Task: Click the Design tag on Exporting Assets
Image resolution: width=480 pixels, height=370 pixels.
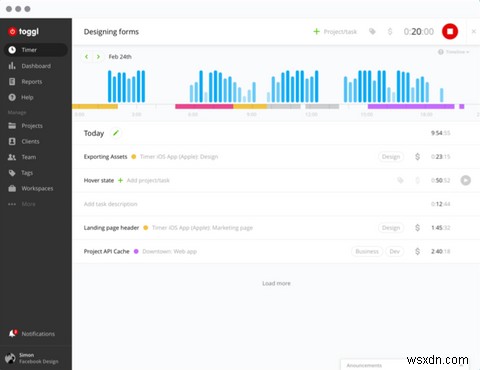Action: pyautogui.click(x=391, y=157)
